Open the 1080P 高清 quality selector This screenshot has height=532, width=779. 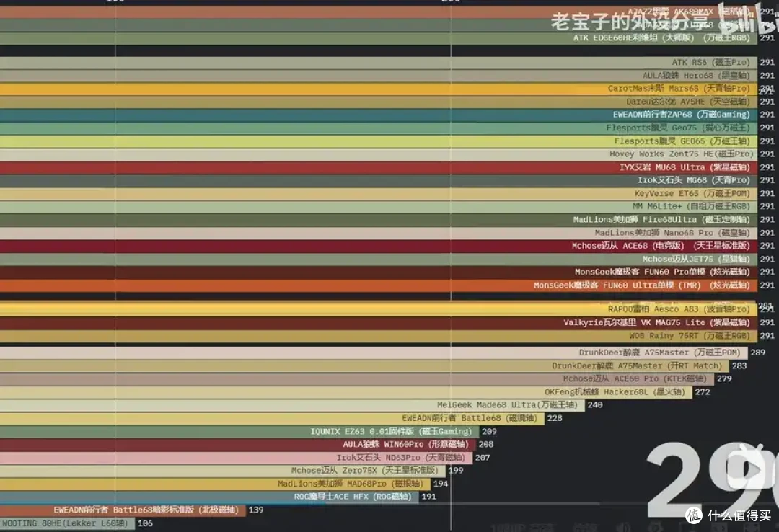(522, 527)
